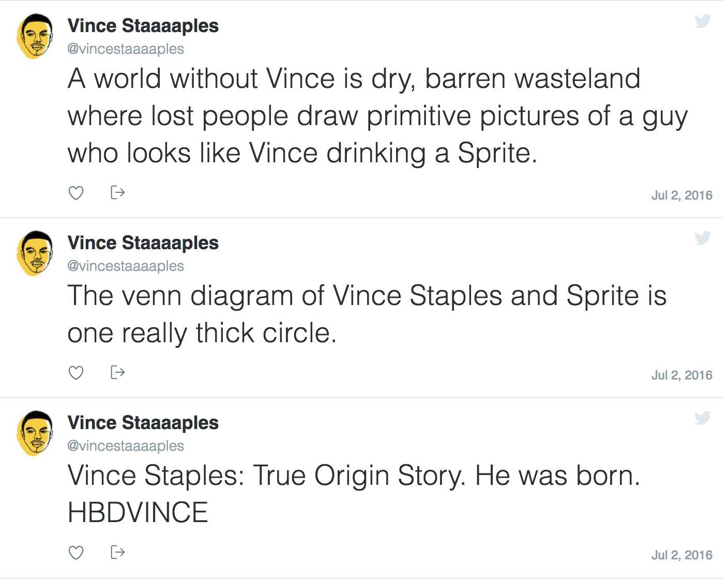Click @vincestaaaaples handle on first tweet
This screenshot has width=728, height=580.
(x=126, y=49)
